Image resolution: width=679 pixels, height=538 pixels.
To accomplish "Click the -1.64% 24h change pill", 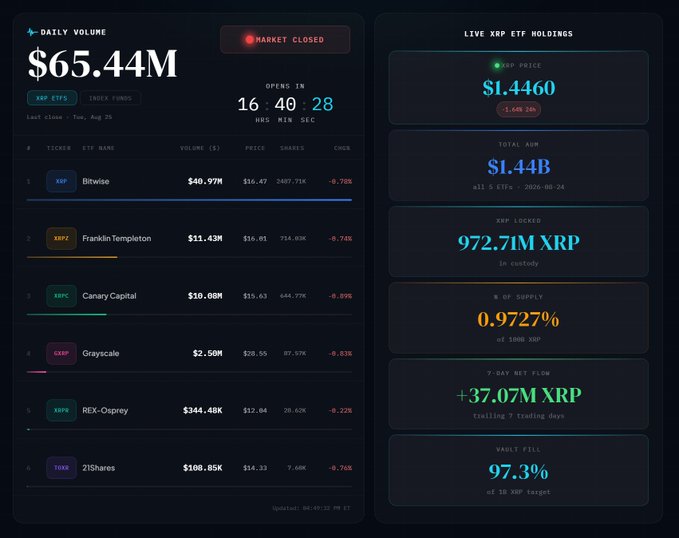I will point(518,109).
